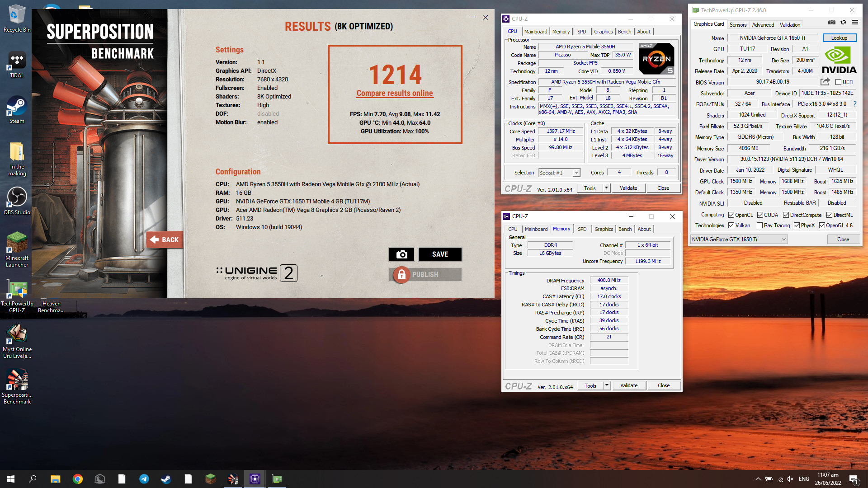Viewport: 868px width, 488px height.
Task: Open Socket #1 selection dropdown in CPU-Z
Action: tap(559, 173)
